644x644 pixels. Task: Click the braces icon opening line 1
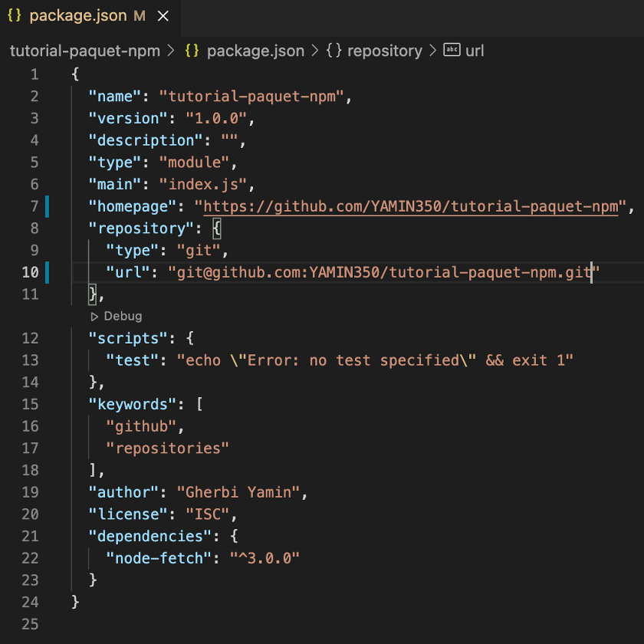click(74, 74)
